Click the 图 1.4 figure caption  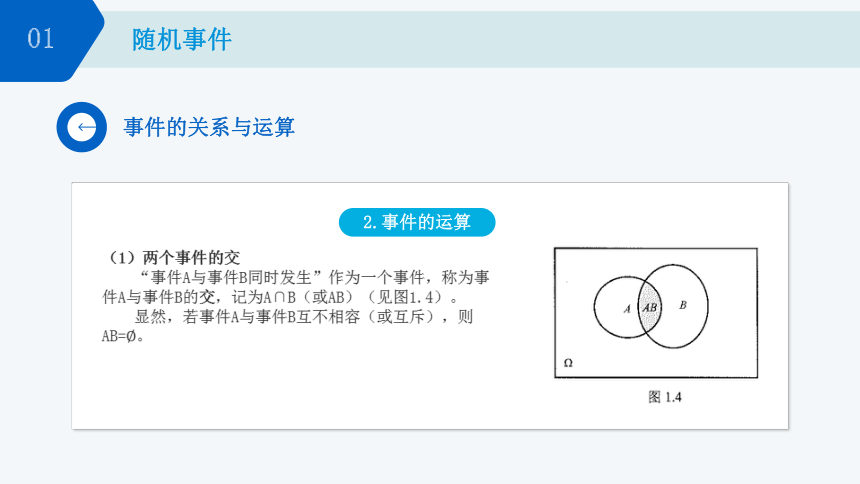point(665,397)
